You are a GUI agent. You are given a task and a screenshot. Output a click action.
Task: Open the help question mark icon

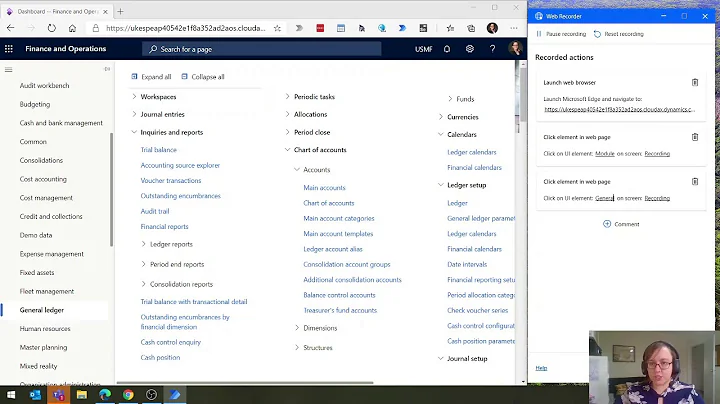click(492, 49)
